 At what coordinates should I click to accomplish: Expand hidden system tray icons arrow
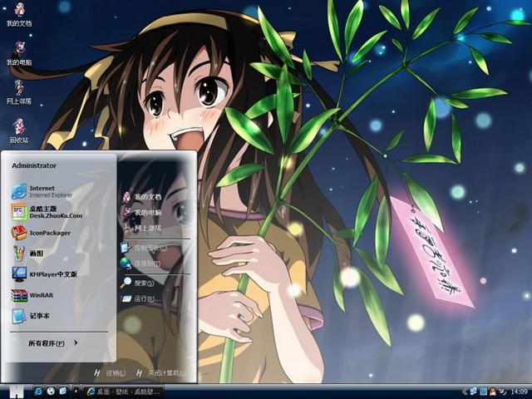(465, 392)
